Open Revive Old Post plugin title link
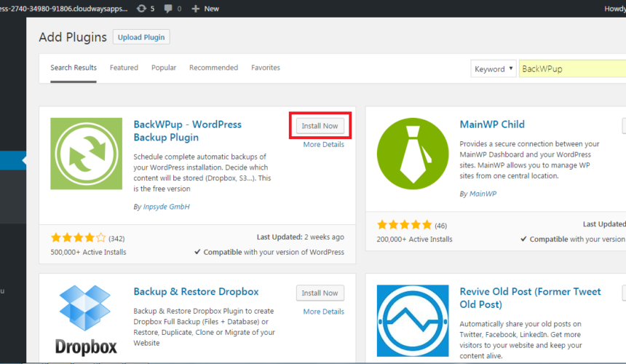The width and height of the screenshot is (626, 364). pos(530,298)
